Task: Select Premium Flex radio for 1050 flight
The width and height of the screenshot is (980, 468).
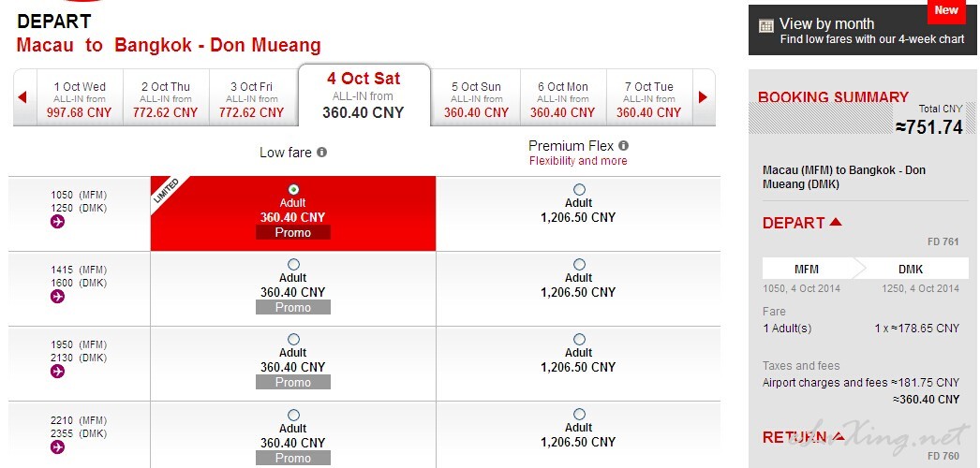Action: coord(578,190)
